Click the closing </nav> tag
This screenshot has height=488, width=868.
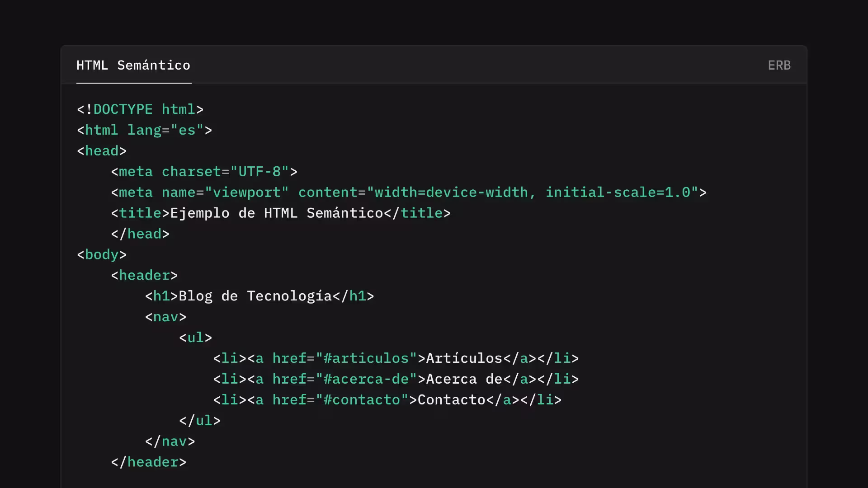pyautogui.click(x=170, y=442)
